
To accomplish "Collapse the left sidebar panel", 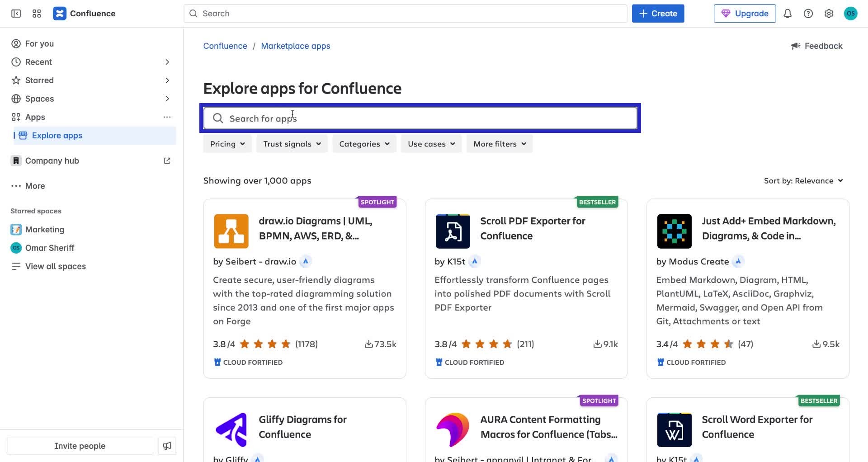I will tap(15, 14).
